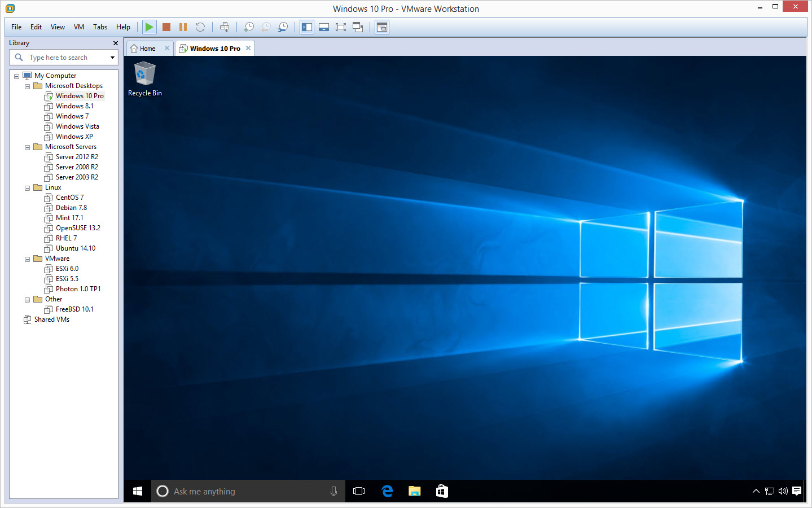812x508 pixels.
Task: Open the library search dropdown arrow
Action: coord(112,58)
